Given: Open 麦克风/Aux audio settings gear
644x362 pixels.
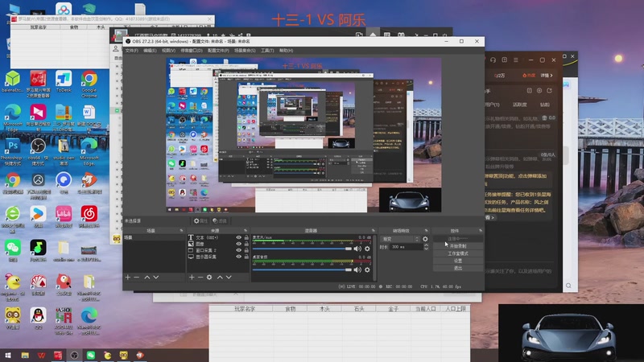Looking at the screenshot, I should (x=367, y=249).
